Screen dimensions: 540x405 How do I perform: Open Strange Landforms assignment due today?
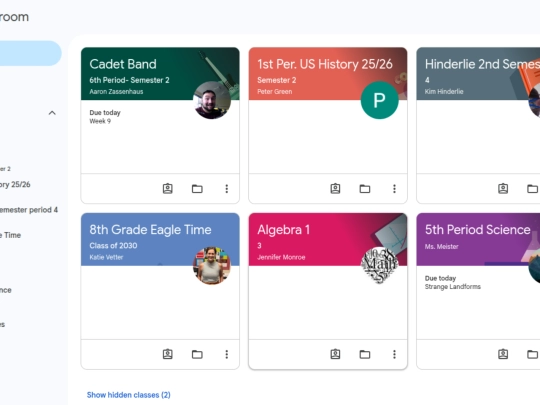point(453,287)
